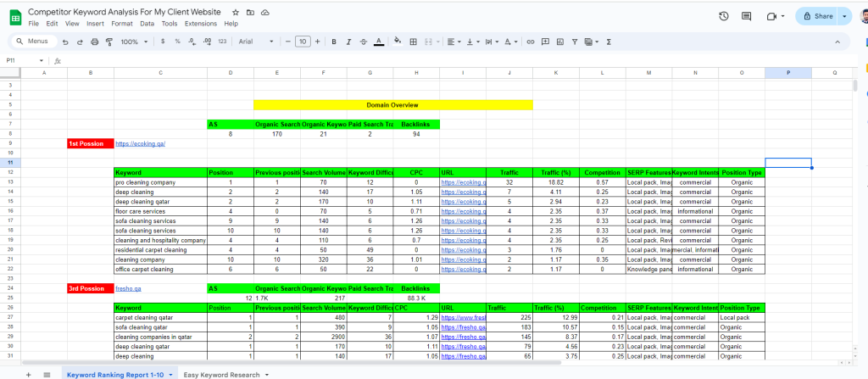Viewport: 868px width, 379px height.
Task: Open the Extensions menu
Action: pos(200,23)
